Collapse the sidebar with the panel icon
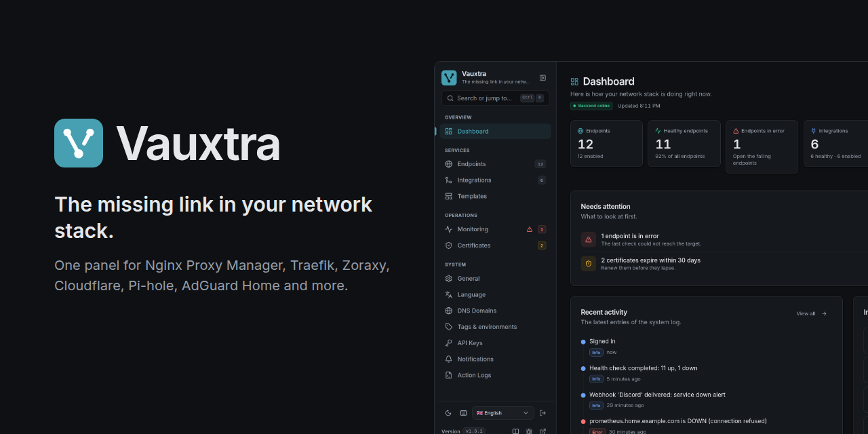The image size is (868, 434). click(542, 78)
